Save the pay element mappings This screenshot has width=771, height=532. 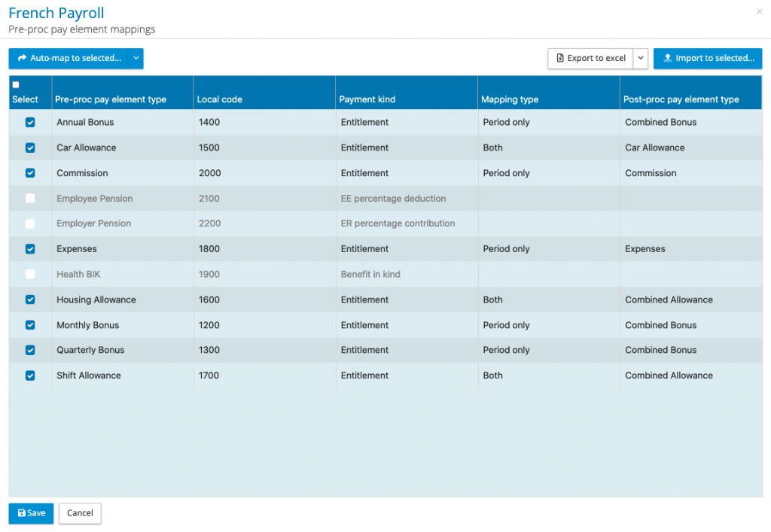point(31,513)
